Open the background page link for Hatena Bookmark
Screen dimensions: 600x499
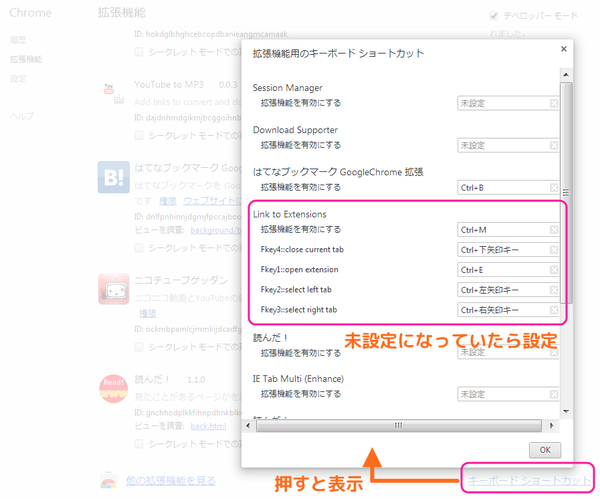[216, 230]
